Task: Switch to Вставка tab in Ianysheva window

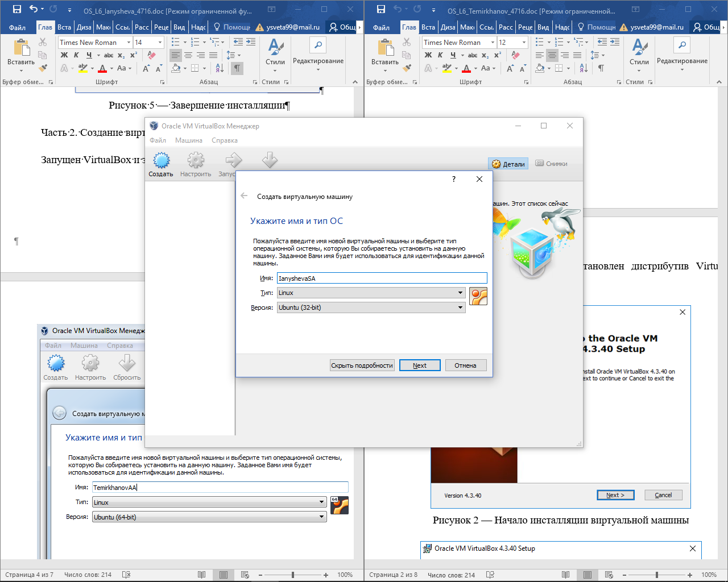Action: pos(64,27)
